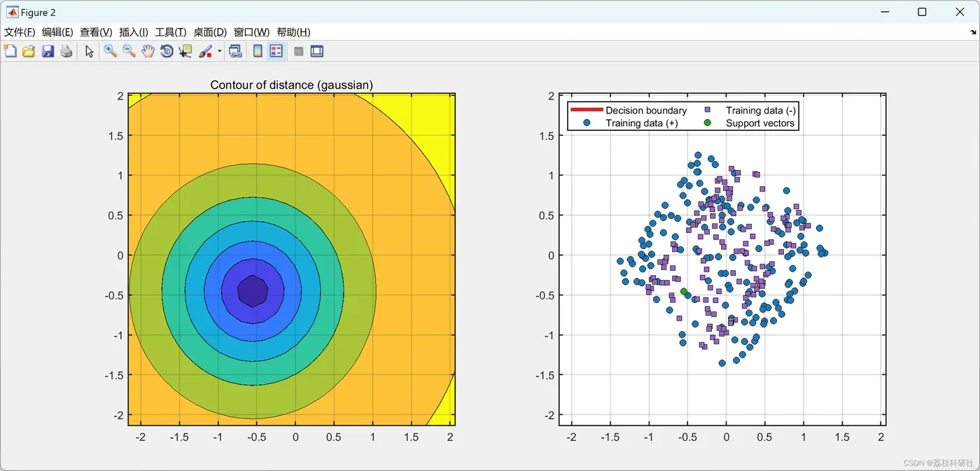This screenshot has height=471, width=980.
Task: Activate the Data Cursor tool
Action: tap(185, 51)
